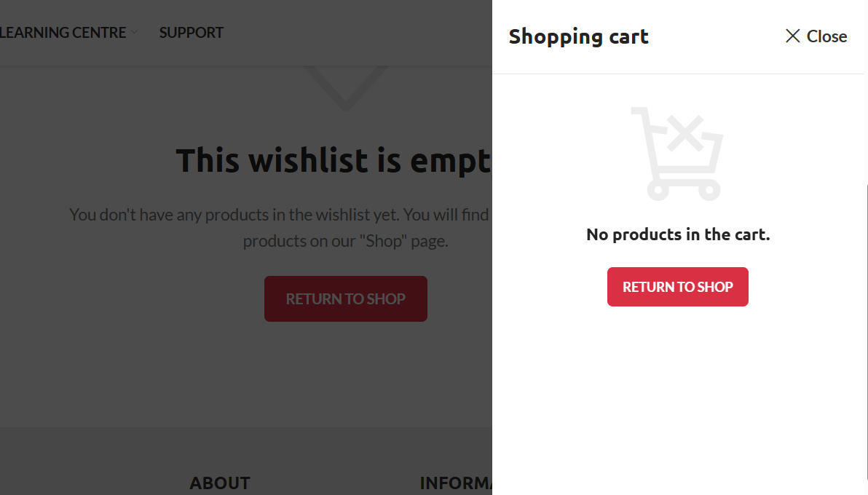The image size is (868, 495).
Task: Open the SUPPORT menu item
Action: (192, 33)
